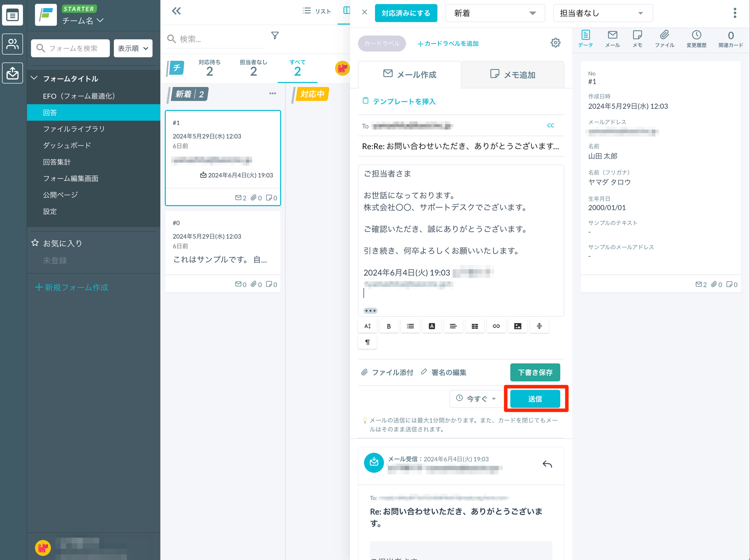
Task: Click the bold formatting button
Action: click(389, 326)
